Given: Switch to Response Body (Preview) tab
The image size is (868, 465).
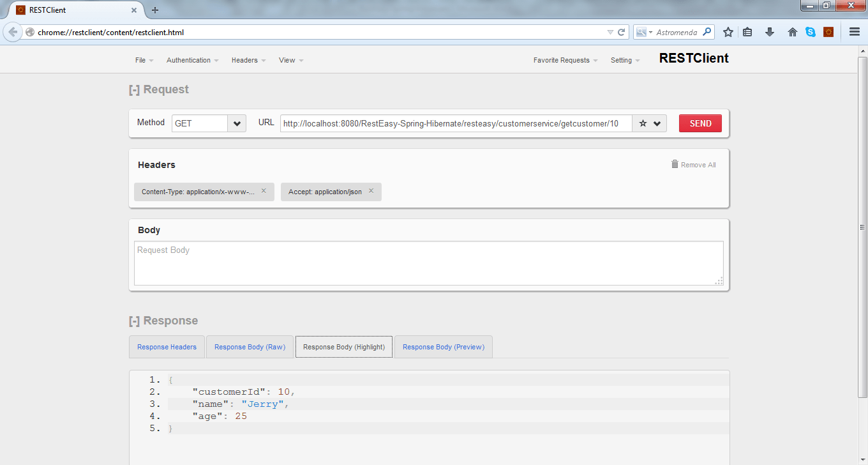Looking at the screenshot, I should [443, 346].
